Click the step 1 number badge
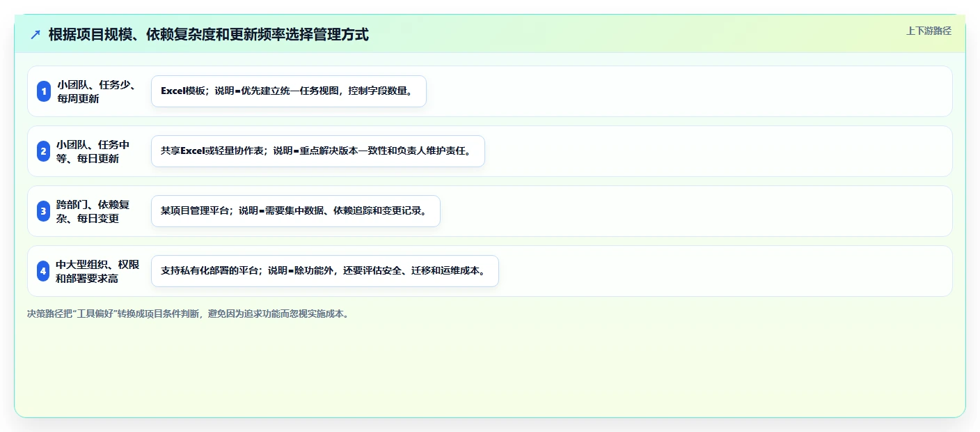Screen dimensions: 980x432 click(44, 91)
